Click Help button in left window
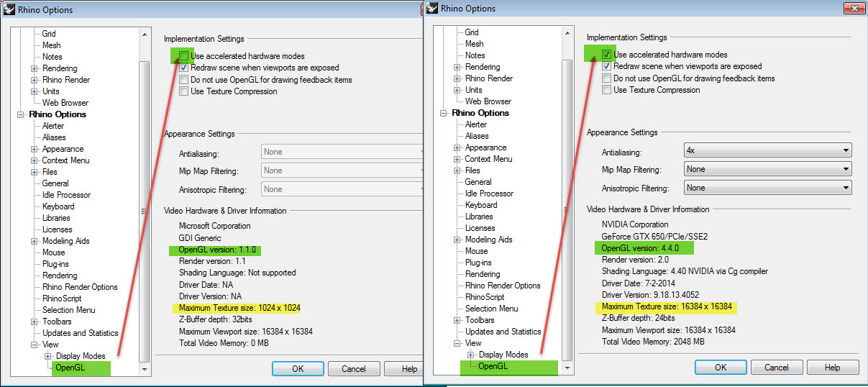The height and width of the screenshot is (387, 868). (403, 368)
